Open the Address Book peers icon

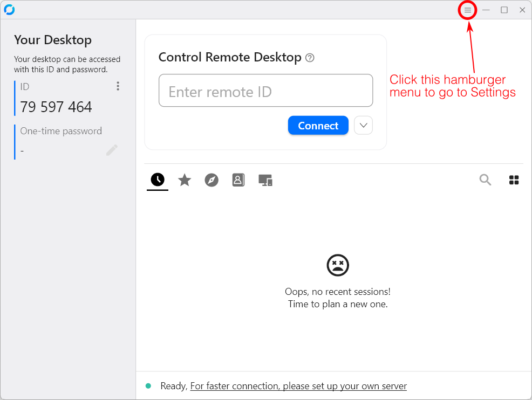point(238,180)
